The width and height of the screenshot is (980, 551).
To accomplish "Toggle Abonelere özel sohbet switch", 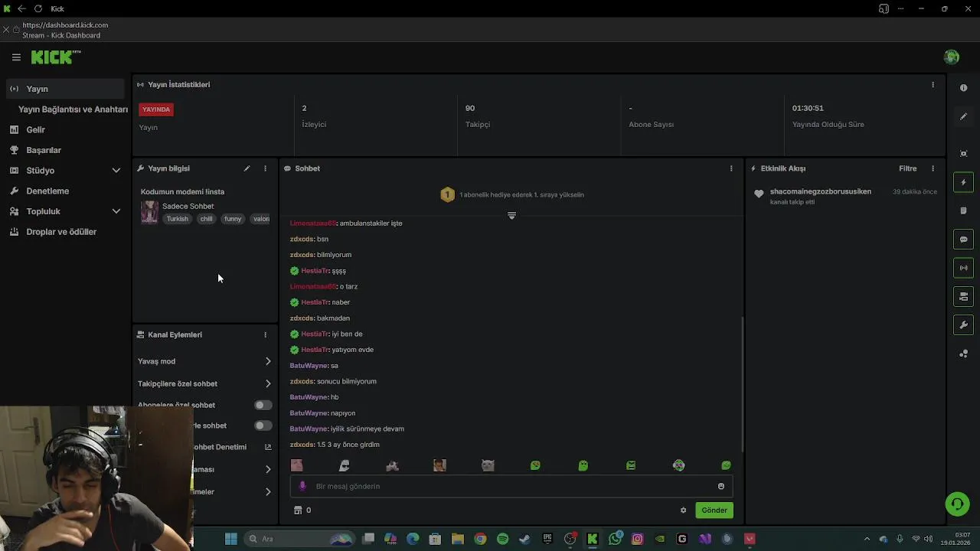I will (x=263, y=405).
